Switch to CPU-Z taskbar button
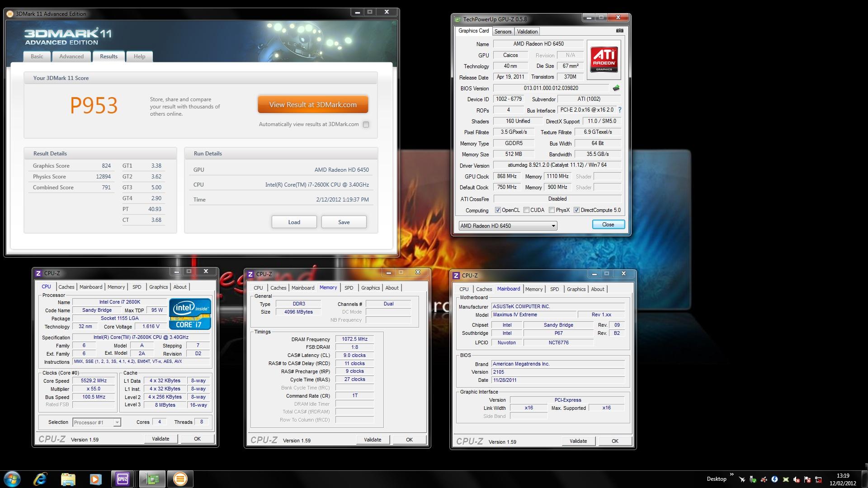The width and height of the screenshot is (868, 488). tap(123, 479)
